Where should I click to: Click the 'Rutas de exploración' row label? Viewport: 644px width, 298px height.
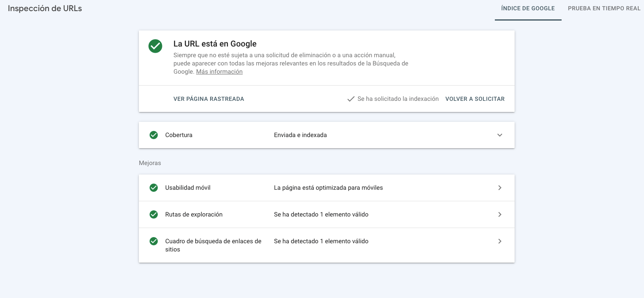point(194,214)
